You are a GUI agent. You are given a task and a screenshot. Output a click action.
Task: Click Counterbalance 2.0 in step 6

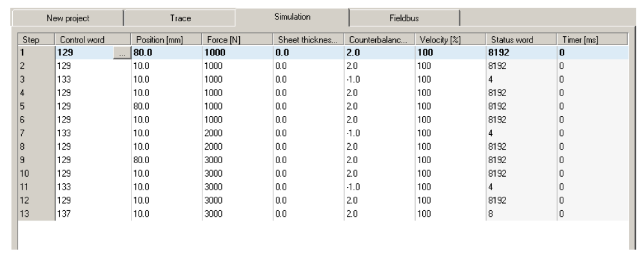pyautogui.click(x=379, y=120)
